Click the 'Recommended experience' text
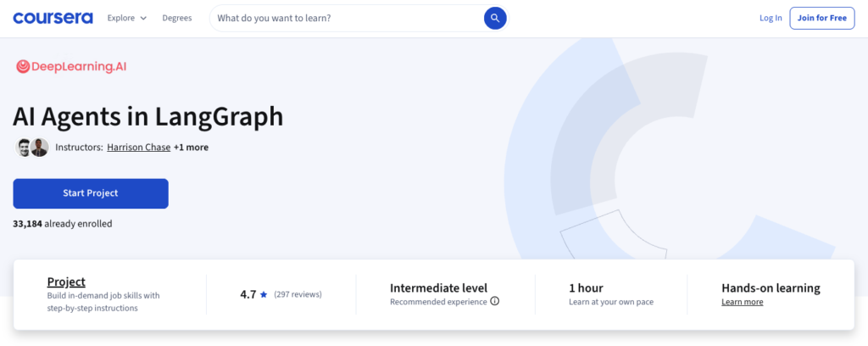Viewport: 868px width, 346px height. pos(438,302)
